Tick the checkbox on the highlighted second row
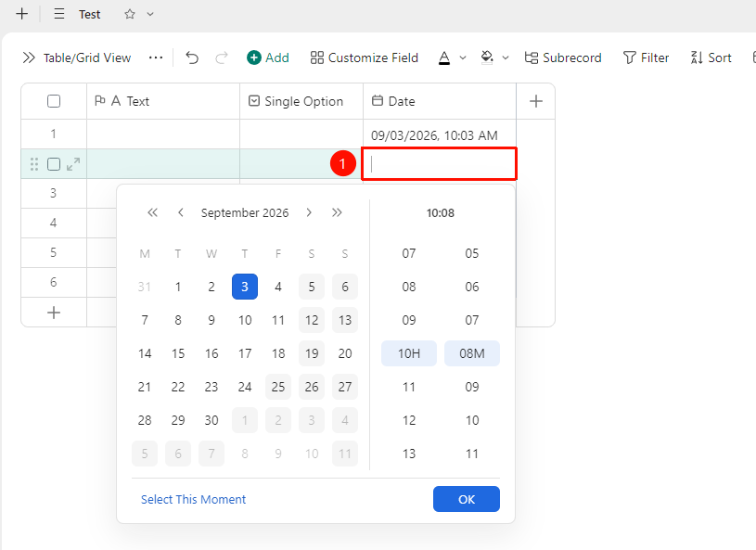Screen dimensions: 756x550 pos(54,164)
